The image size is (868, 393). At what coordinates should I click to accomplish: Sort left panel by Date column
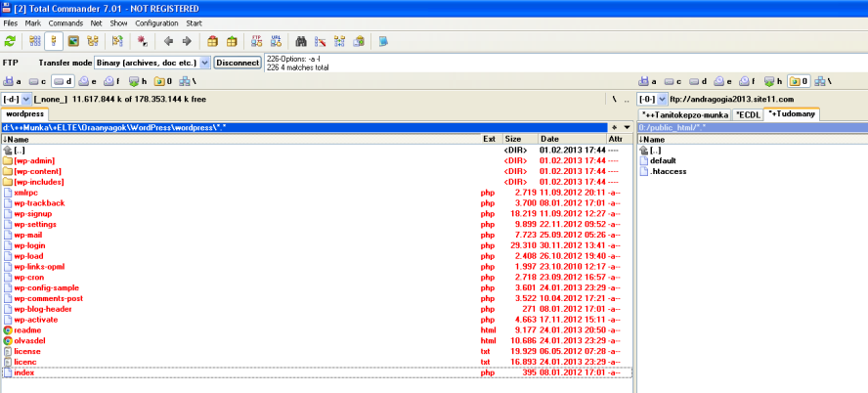click(572, 139)
